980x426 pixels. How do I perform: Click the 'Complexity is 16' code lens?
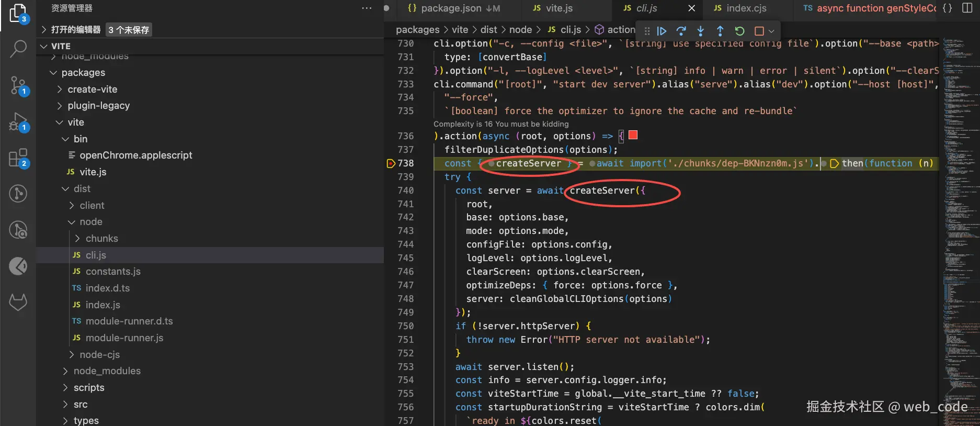[x=501, y=124]
